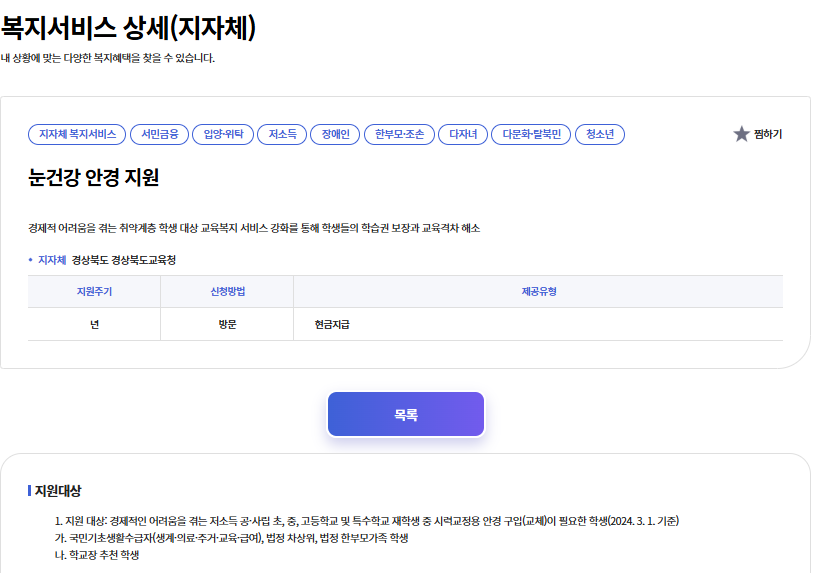Click the 신청방법 column header
Viewport: 814px width, 573px height.
click(227, 292)
